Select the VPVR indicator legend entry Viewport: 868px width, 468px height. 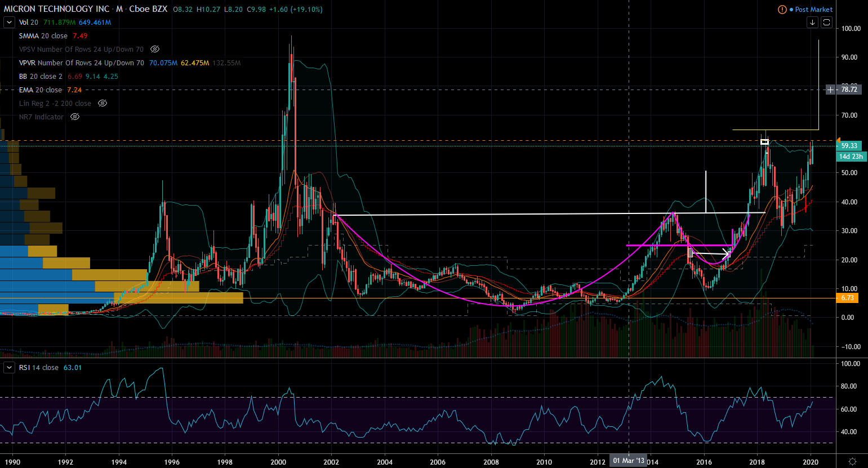pos(82,63)
